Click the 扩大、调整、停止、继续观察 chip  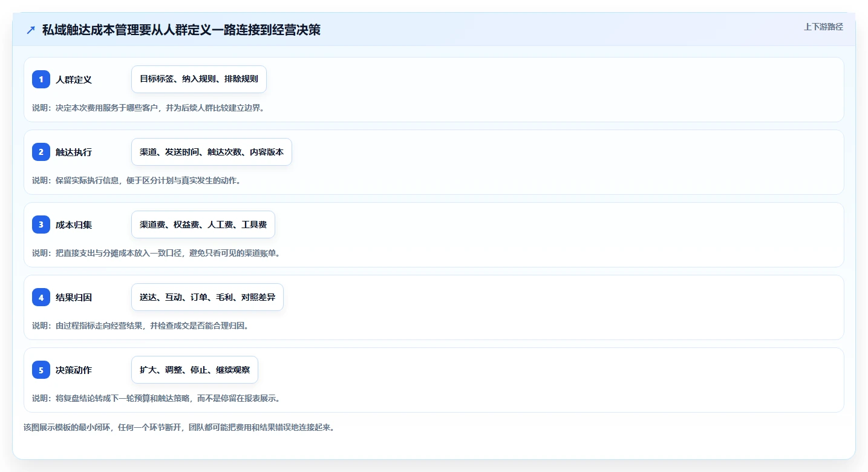pos(195,370)
